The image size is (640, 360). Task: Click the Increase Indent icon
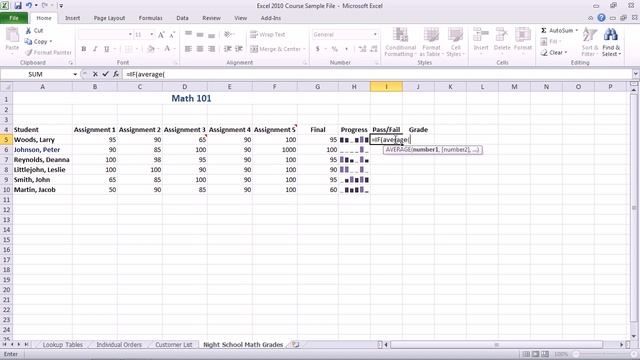(x=239, y=49)
